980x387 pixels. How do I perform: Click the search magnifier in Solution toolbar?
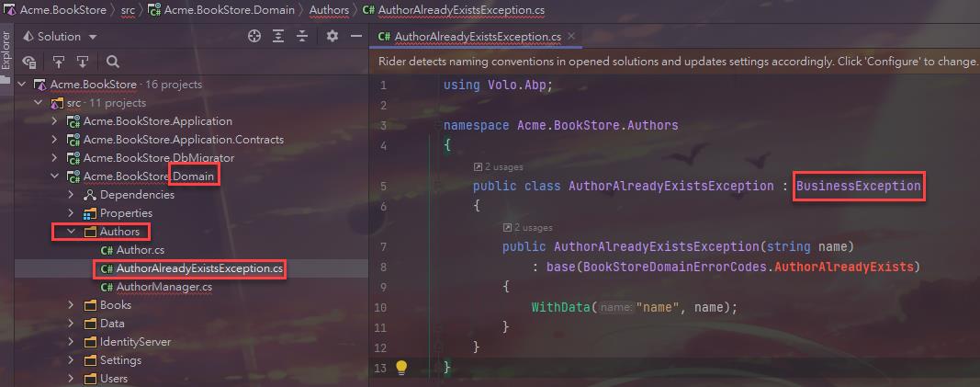pyautogui.click(x=113, y=62)
